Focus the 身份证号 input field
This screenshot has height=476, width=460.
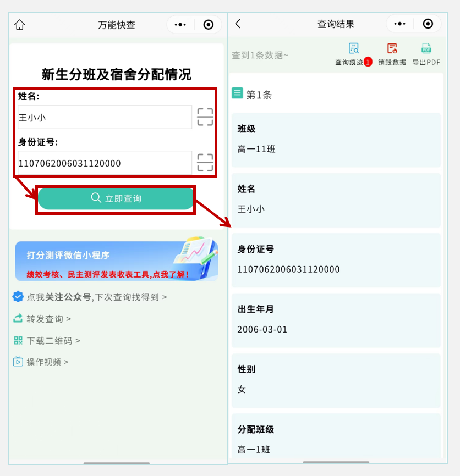(x=105, y=163)
